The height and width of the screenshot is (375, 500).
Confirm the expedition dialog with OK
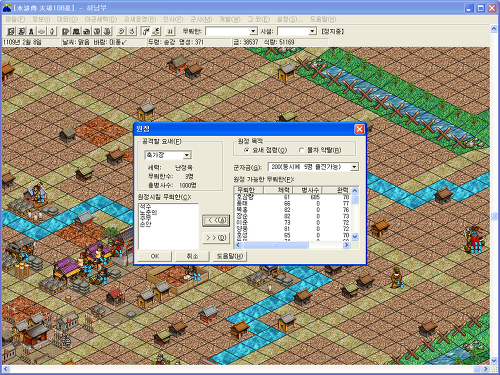[x=155, y=256]
